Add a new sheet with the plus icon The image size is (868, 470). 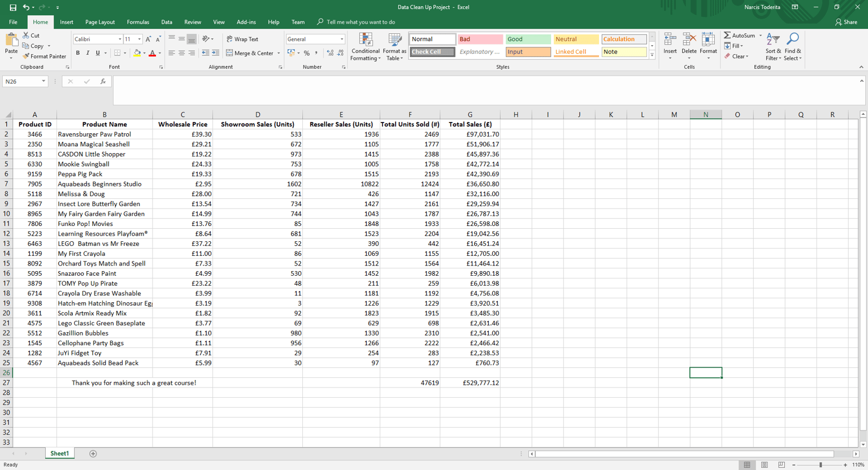point(93,454)
